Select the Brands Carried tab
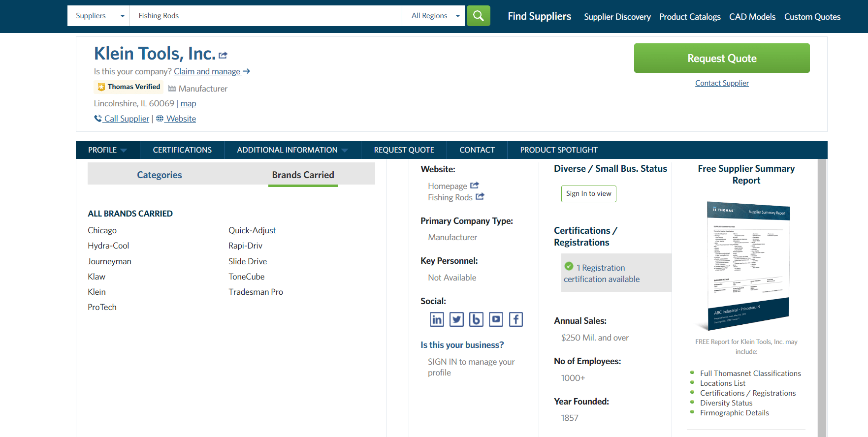Image resolution: width=868 pixels, height=437 pixels. [303, 175]
